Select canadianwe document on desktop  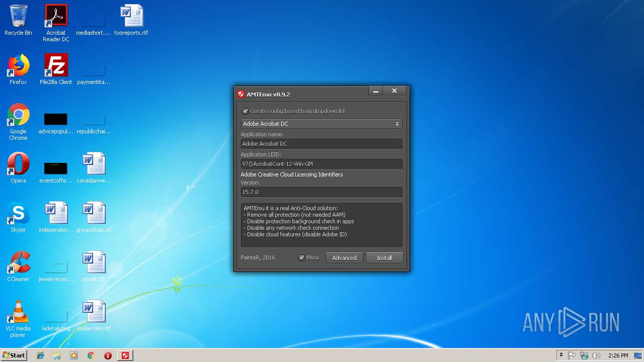(94, 168)
